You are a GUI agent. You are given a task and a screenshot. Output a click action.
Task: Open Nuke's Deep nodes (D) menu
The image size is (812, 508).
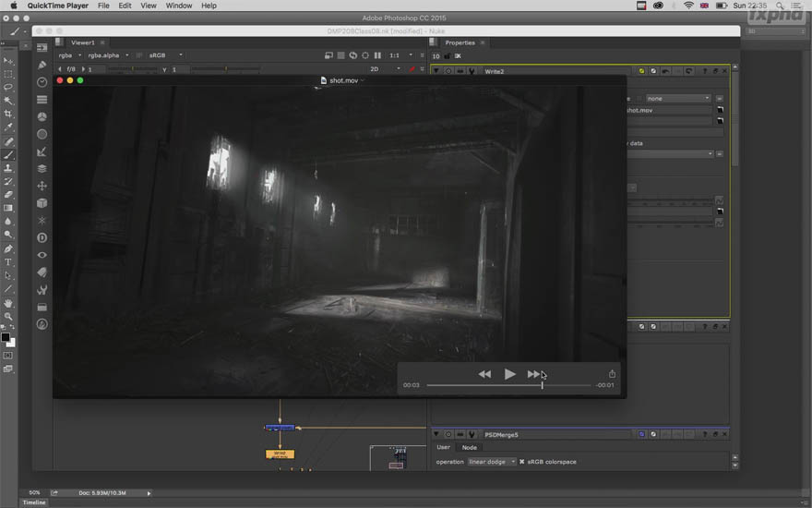coord(42,237)
